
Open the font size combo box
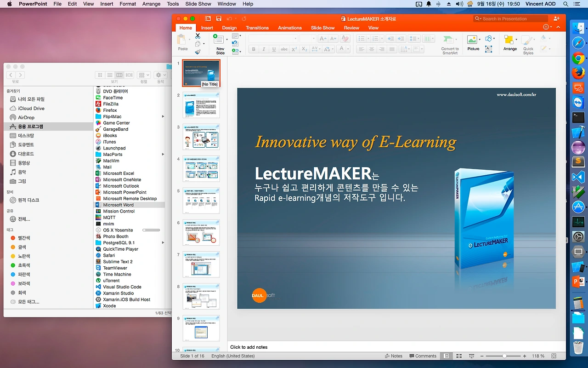[x=308, y=39]
